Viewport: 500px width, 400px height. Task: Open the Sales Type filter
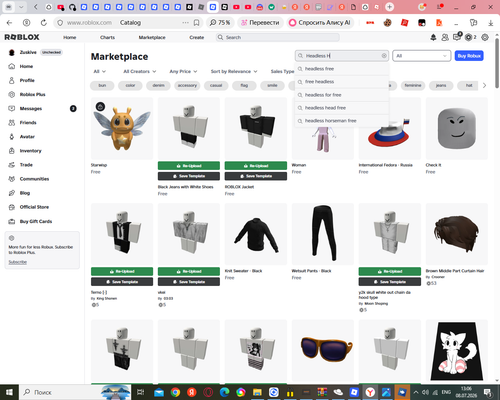[282, 71]
